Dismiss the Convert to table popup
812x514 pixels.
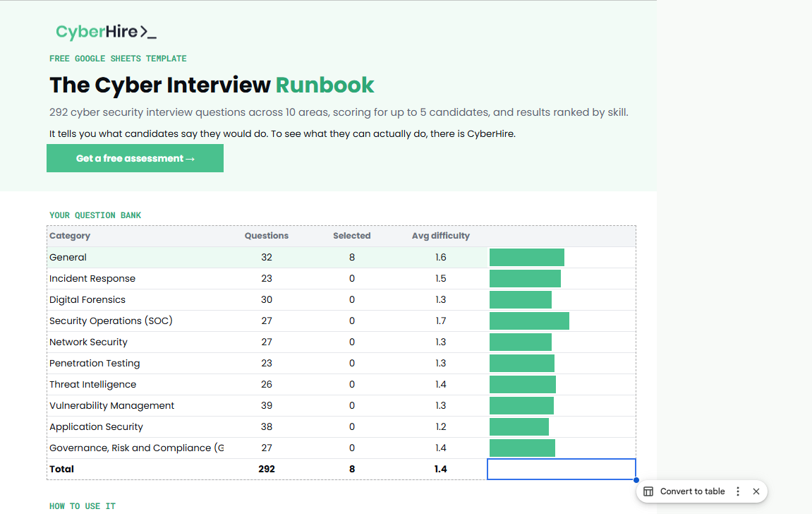pyautogui.click(x=756, y=491)
